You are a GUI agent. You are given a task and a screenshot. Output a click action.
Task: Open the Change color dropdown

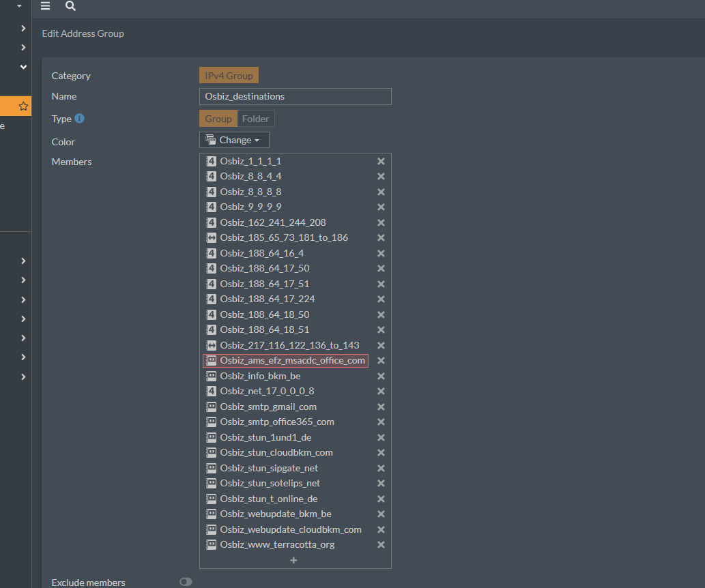point(234,140)
